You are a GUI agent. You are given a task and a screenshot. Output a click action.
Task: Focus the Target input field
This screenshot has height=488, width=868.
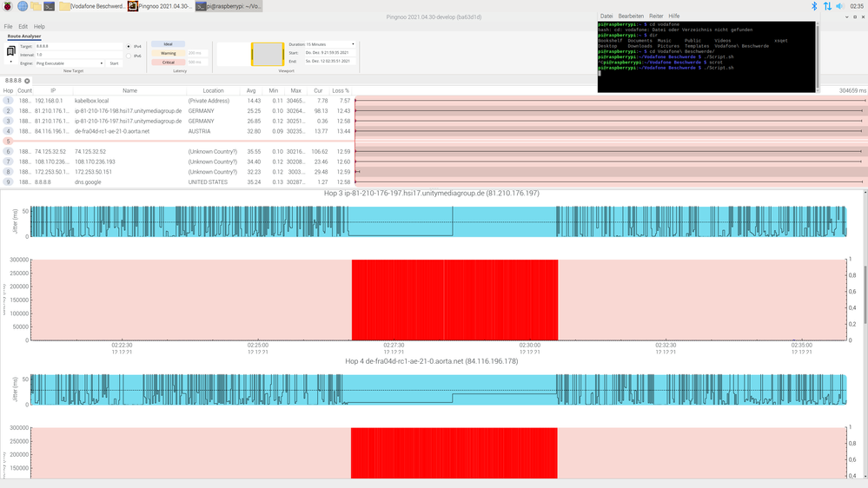coord(78,47)
